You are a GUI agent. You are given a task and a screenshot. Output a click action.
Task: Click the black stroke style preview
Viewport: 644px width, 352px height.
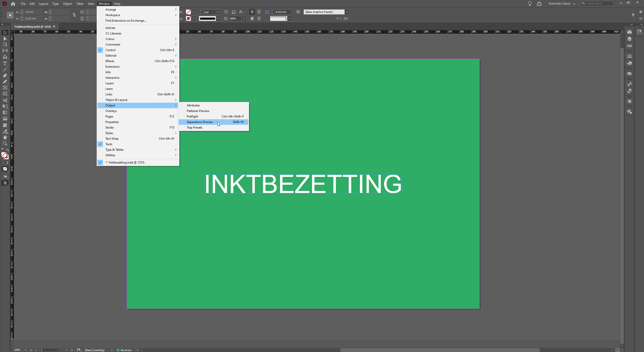[x=207, y=18]
